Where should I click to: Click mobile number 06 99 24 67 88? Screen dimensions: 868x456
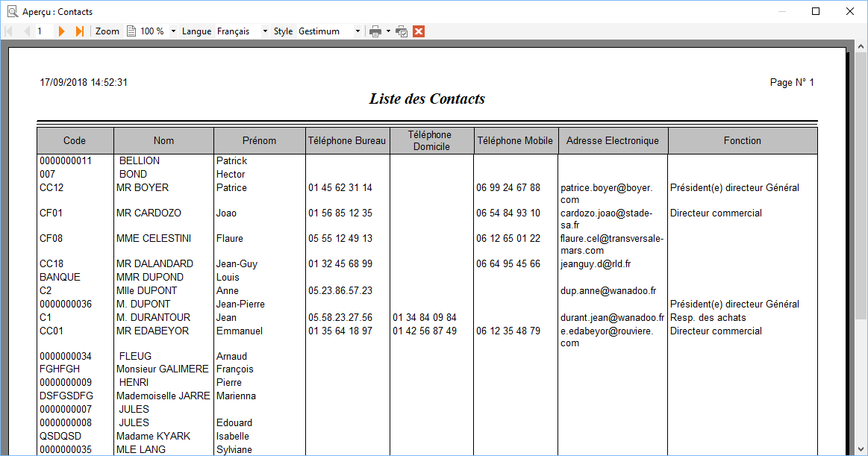(x=508, y=187)
